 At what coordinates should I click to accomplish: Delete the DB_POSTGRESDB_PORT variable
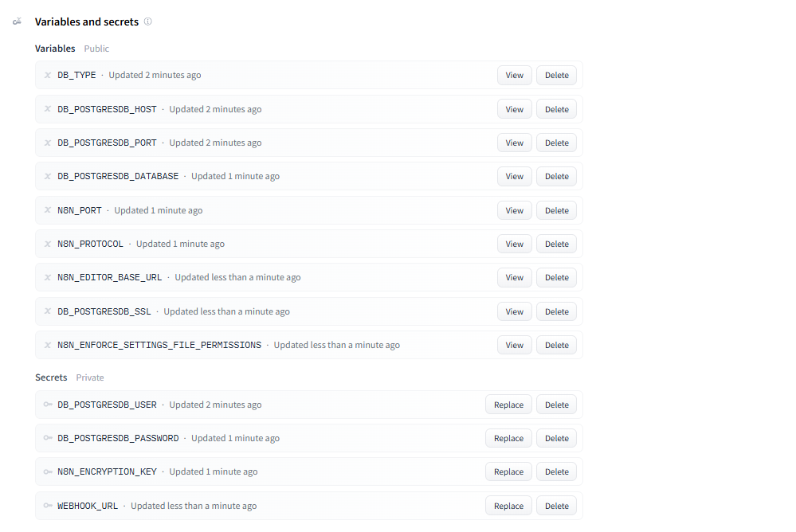[x=556, y=143]
